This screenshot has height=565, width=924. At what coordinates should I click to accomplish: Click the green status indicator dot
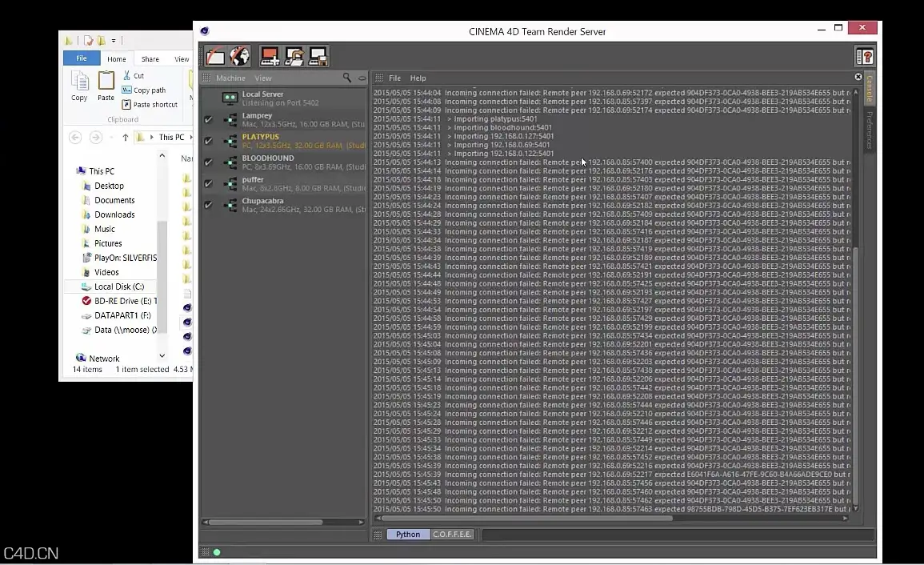[217, 552]
